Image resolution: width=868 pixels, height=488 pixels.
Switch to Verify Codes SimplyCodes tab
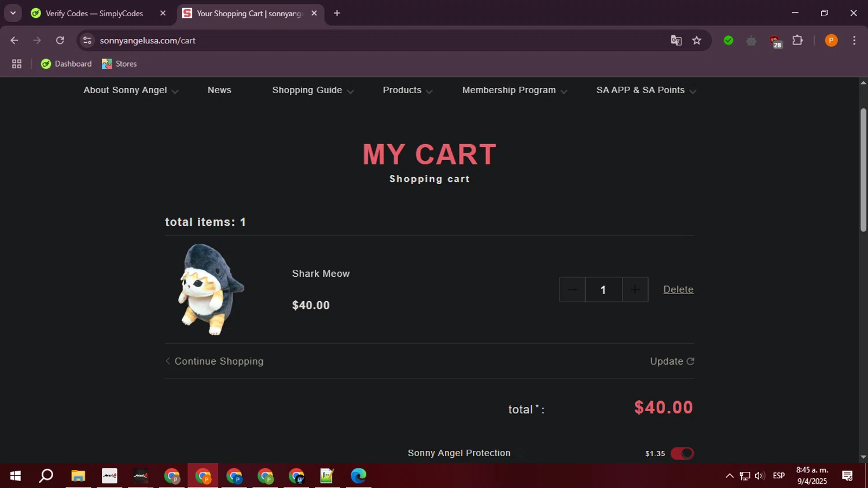click(x=94, y=13)
